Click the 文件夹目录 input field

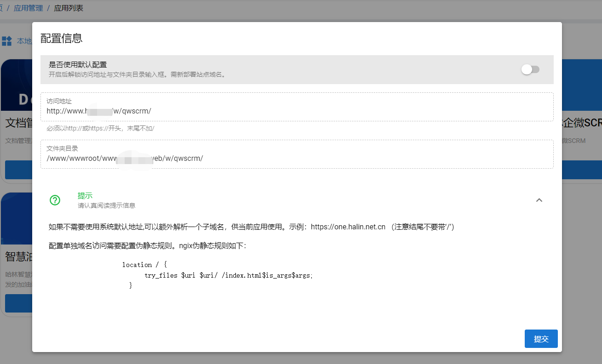(297, 154)
